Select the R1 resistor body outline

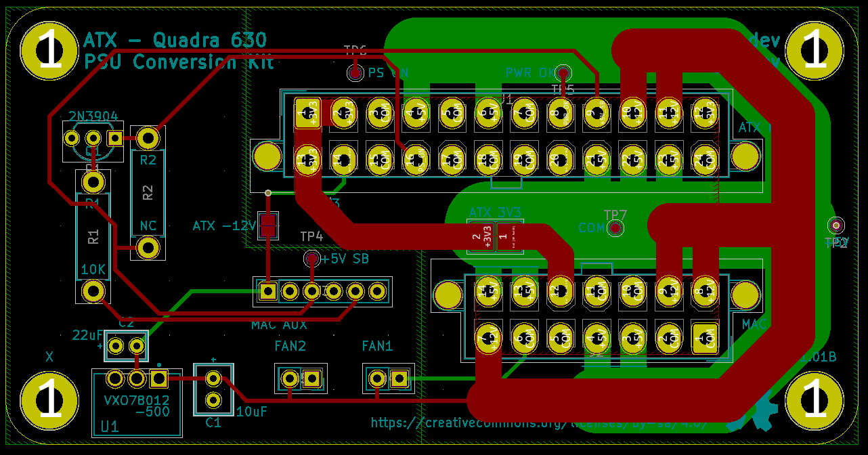(93, 236)
